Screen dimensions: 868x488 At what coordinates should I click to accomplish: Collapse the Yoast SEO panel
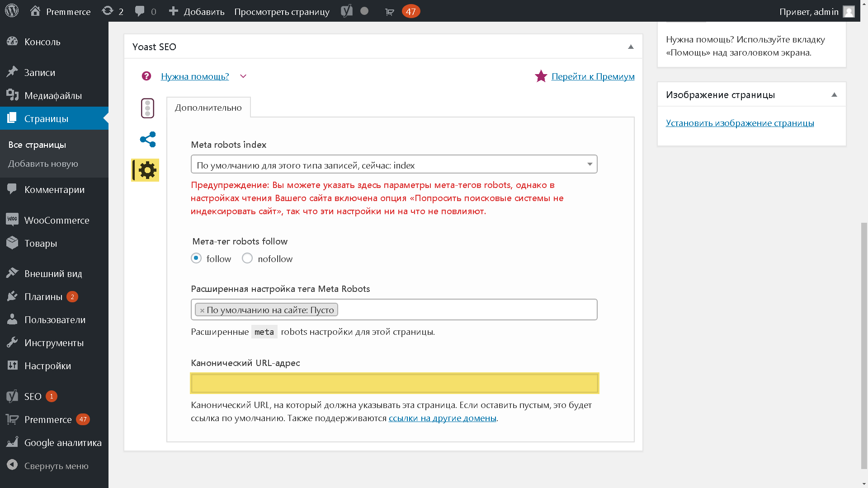(631, 47)
